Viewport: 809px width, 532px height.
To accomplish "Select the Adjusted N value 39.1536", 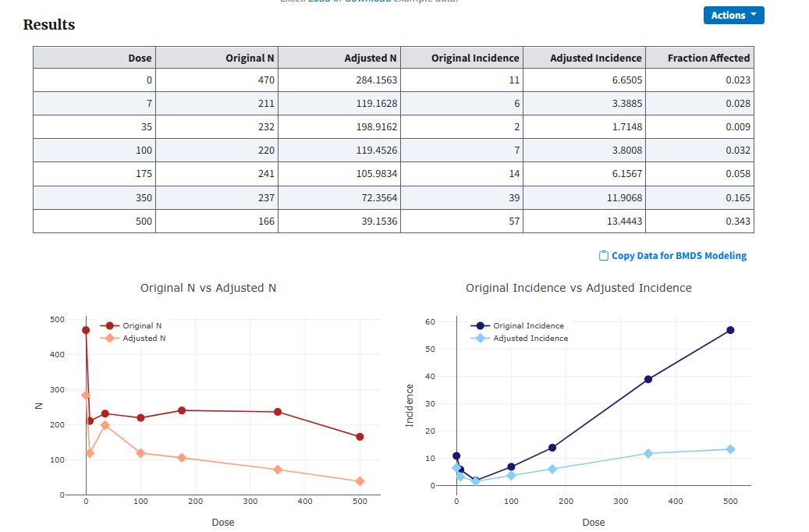I will pyautogui.click(x=379, y=221).
